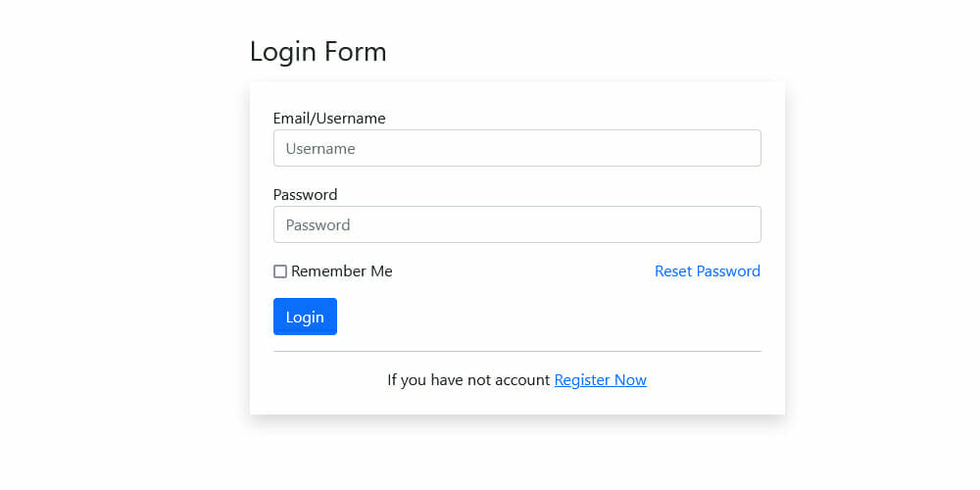This screenshot has height=490, width=980.
Task: Select the field with Password placeholder
Action: 516,224
